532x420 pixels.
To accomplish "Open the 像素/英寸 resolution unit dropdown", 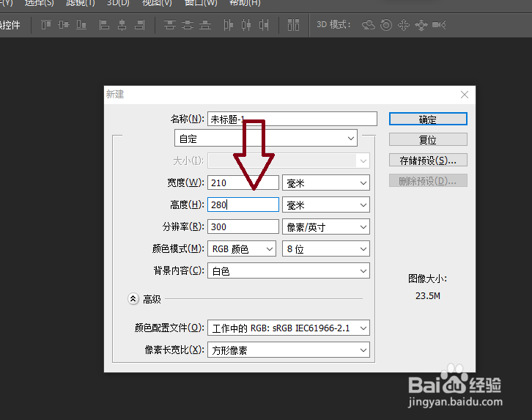I will coord(326,226).
